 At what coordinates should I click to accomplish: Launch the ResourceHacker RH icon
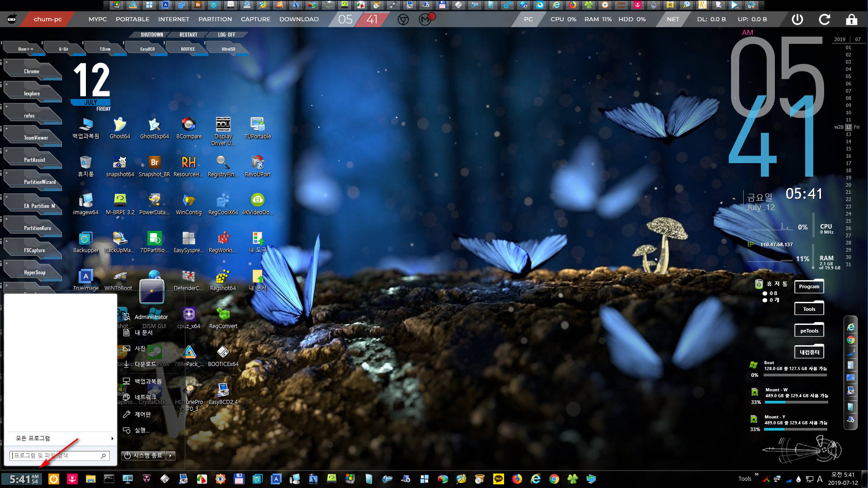189,166
